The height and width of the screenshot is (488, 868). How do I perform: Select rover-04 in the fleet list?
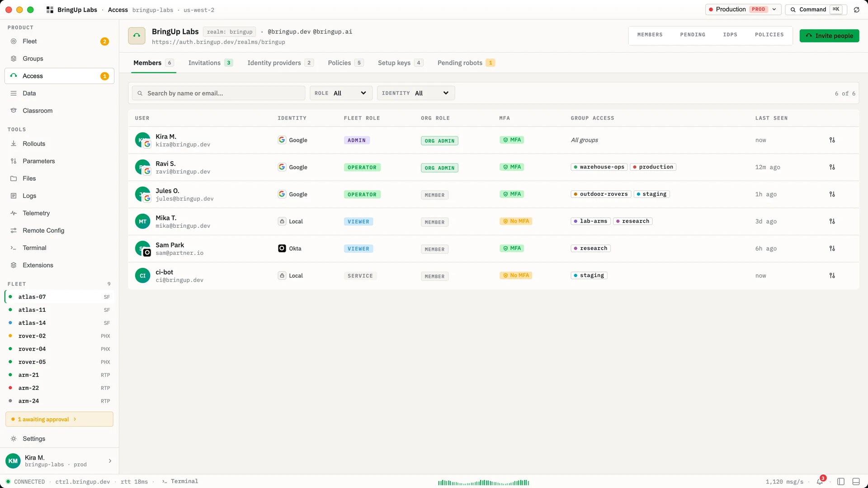click(x=59, y=349)
